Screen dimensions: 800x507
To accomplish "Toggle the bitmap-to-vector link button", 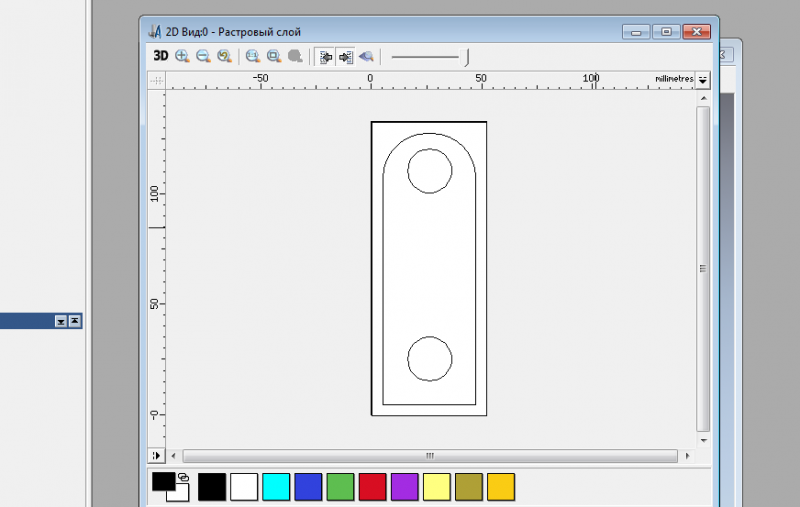I will click(324, 57).
